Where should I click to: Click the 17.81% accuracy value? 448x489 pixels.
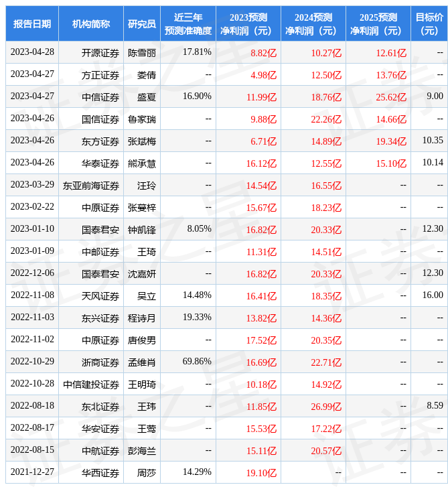tap(197, 52)
